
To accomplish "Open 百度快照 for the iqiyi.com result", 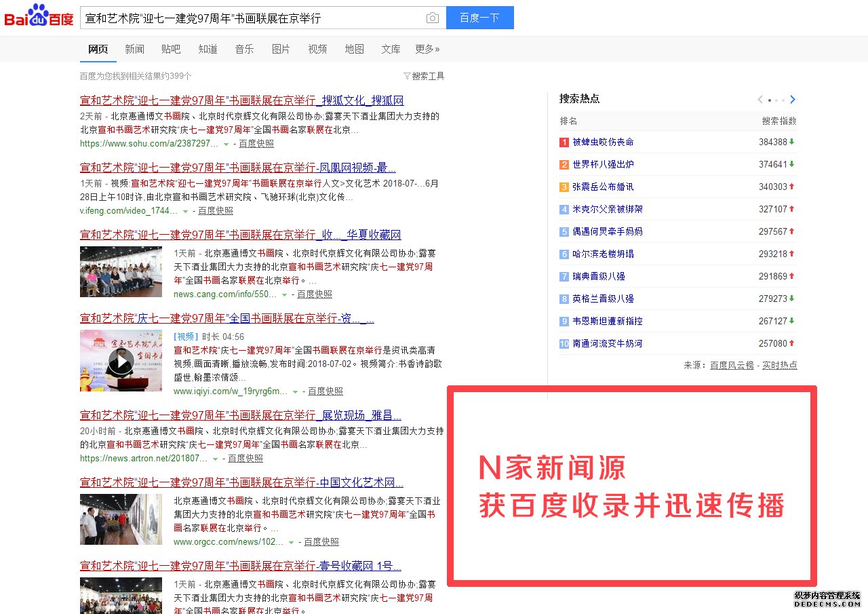I will pos(325,391).
